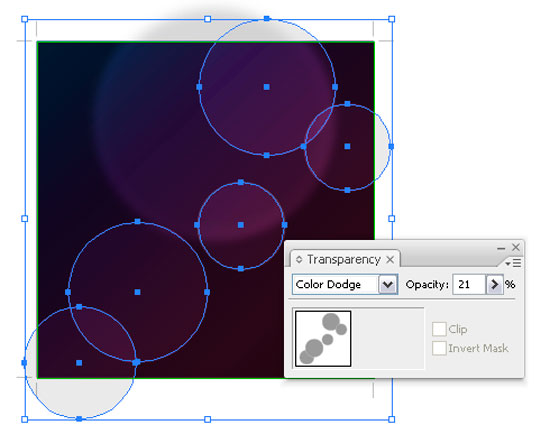Enable the Clip checkbox

[439, 329]
